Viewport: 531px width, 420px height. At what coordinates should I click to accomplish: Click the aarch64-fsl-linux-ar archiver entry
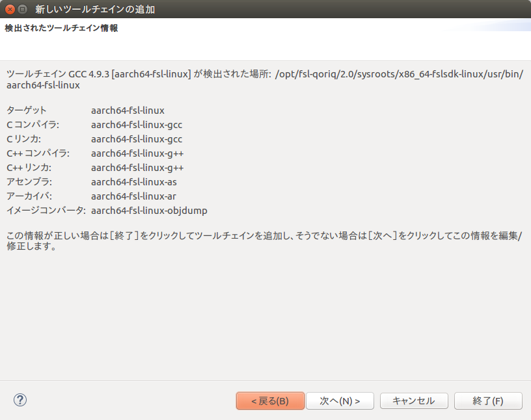133,196
